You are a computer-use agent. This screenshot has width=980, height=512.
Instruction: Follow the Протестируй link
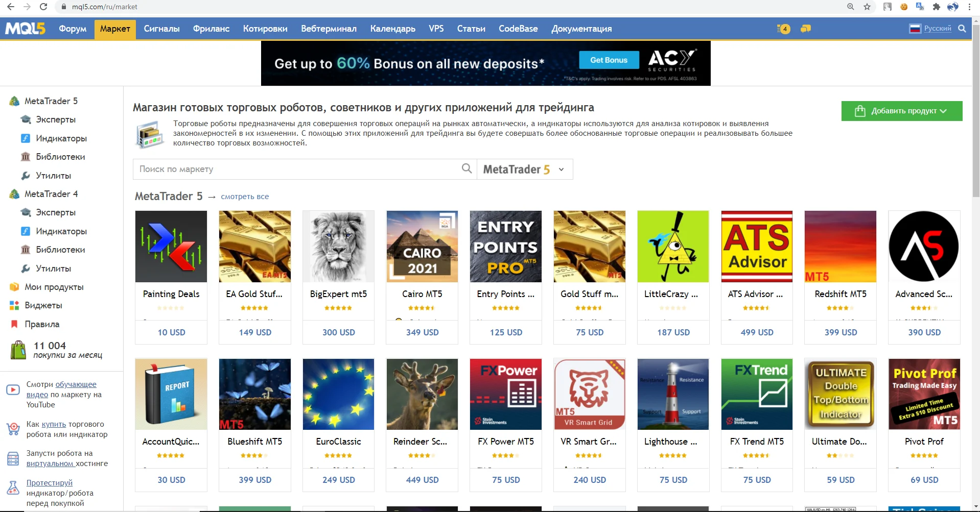coord(50,482)
